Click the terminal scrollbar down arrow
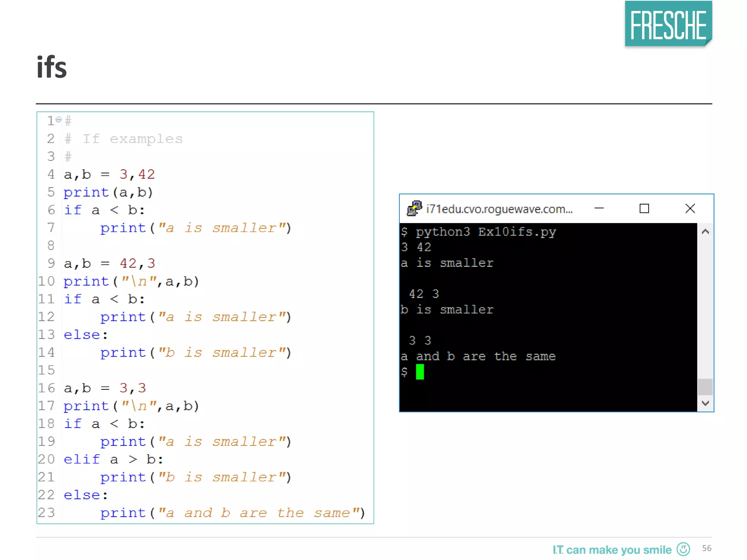The height and width of the screenshot is (560, 747). coord(705,403)
